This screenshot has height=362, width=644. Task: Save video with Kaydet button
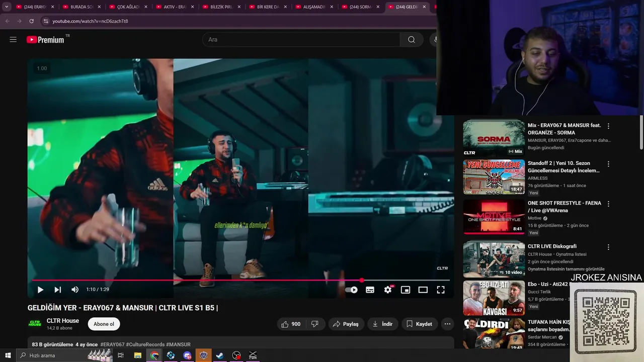(419, 324)
